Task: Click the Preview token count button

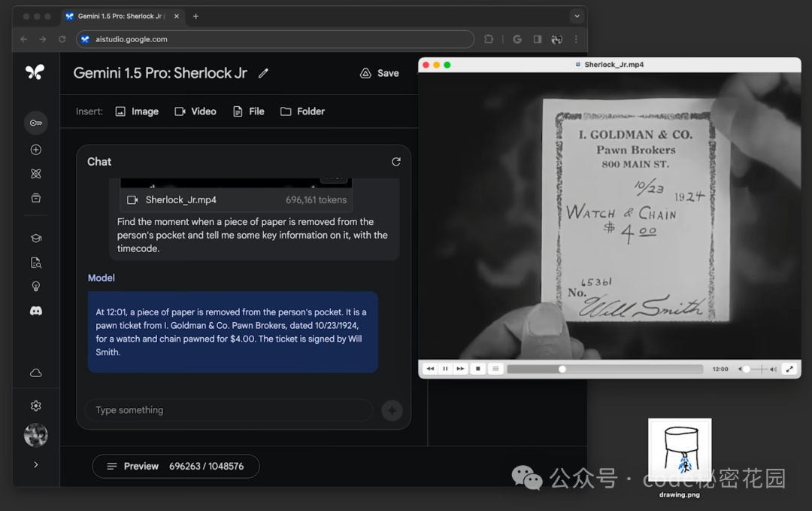Action: pyautogui.click(x=175, y=467)
